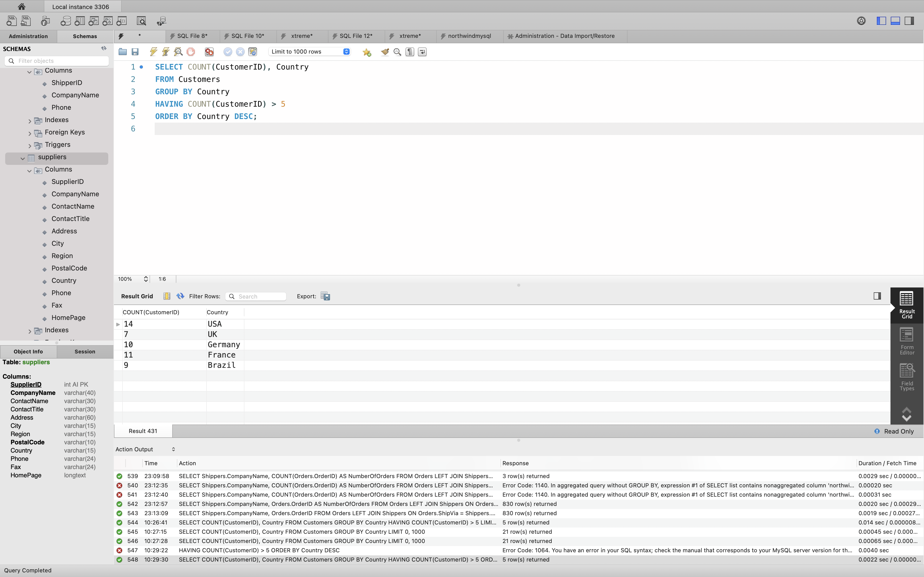Screen dimensions: 924x577
Task: Toggle auto-commit mode button
Action: [252, 52]
